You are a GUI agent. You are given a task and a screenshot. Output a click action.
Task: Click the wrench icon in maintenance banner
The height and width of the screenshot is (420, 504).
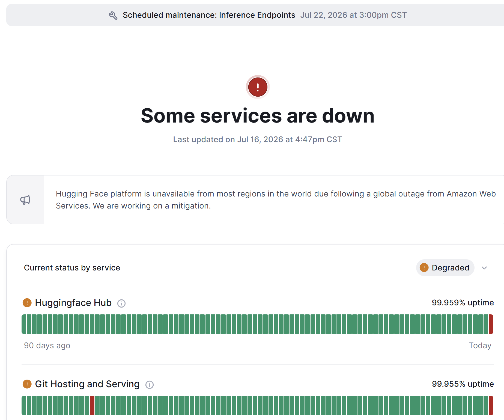(x=113, y=15)
